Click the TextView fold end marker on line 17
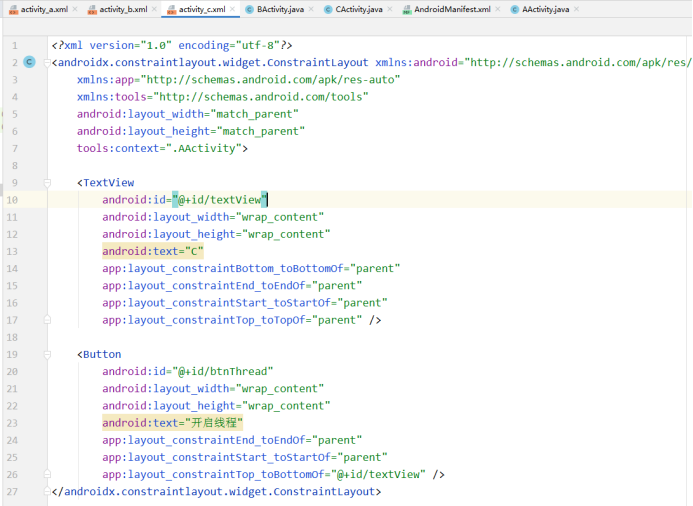Viewport: 693px width, 506px height. point(47,320)
